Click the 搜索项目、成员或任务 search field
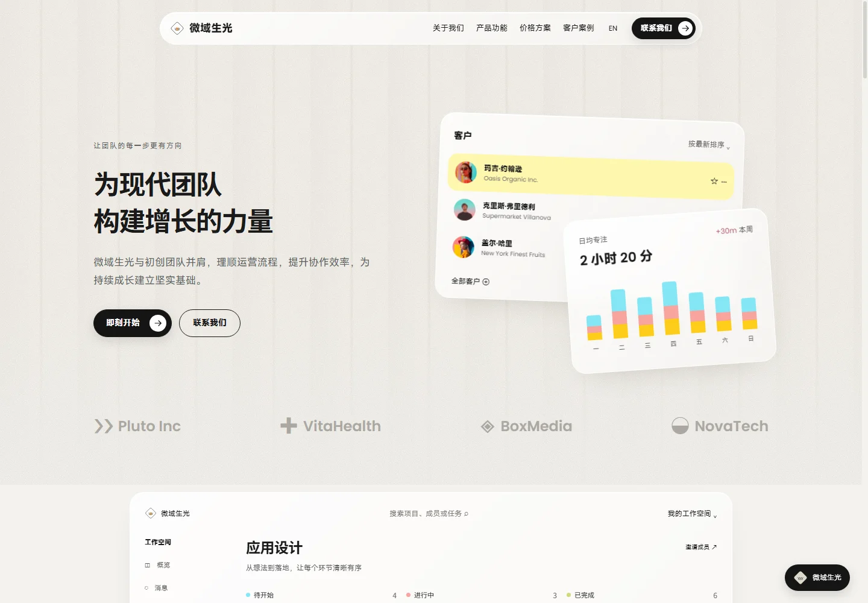 click(429, 514)
